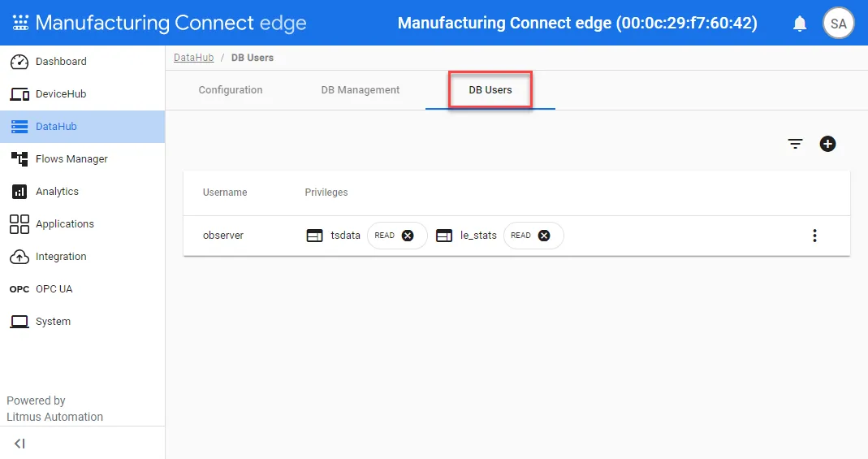Screen dimensions: 868x459
Task: Select the DB Users tab
Action: pos(490,89)
